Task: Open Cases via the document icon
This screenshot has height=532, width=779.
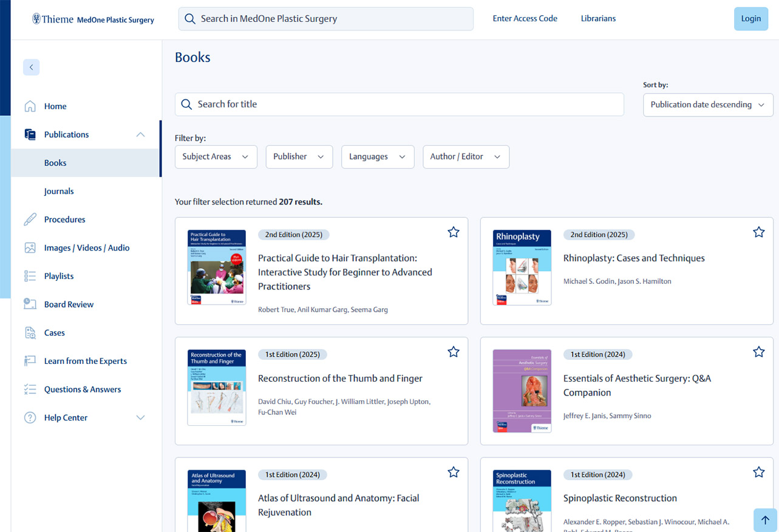Action: (29, 332)
